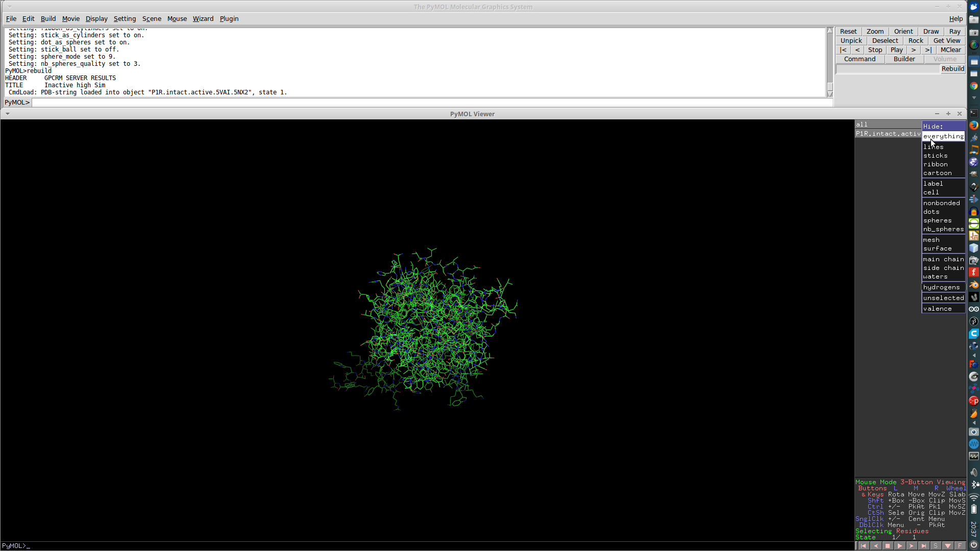Open Firefox from the system dock
This screenshot has height=551, width=980.
(x=974, y=125)
